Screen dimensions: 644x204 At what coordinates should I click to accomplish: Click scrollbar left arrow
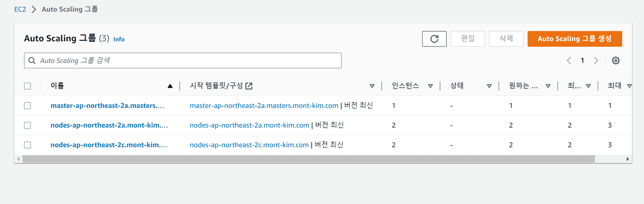pos(18,159)
